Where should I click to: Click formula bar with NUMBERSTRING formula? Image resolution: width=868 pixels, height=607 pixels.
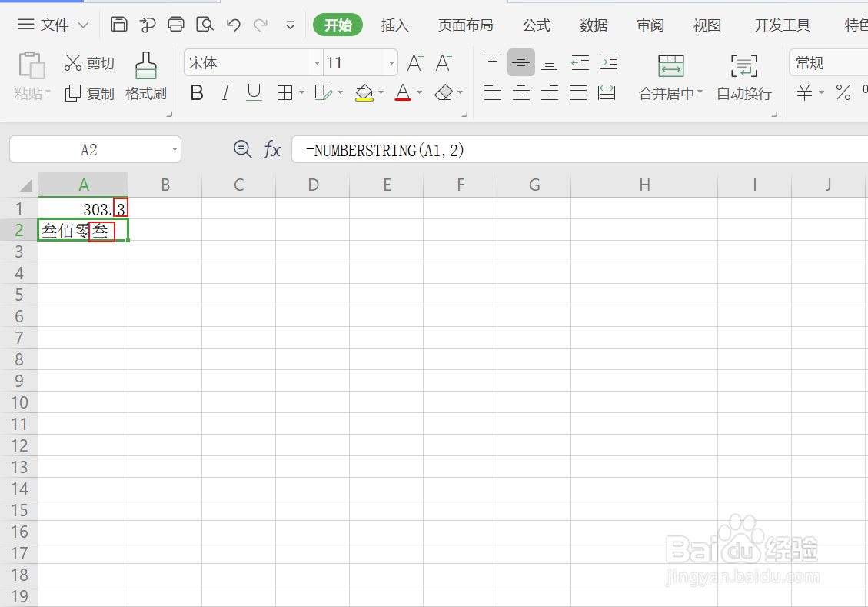pyautogui.click(x=580, y=149)
